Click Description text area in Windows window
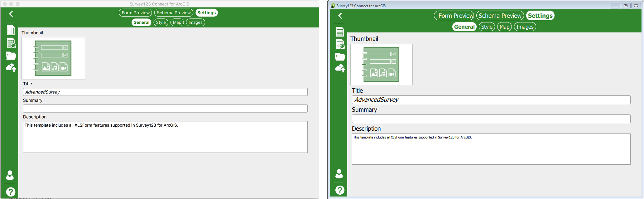644x199 pixels. (x=491, y=149)
